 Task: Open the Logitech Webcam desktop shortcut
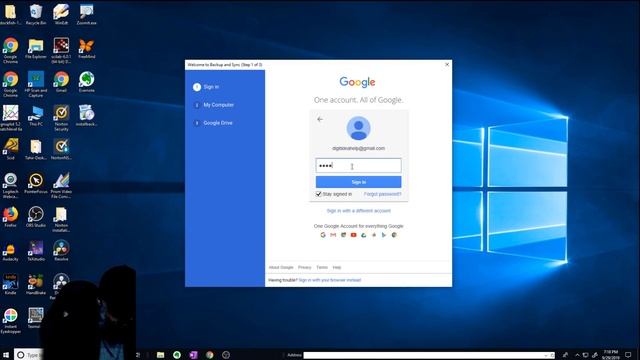coord(11,185)
